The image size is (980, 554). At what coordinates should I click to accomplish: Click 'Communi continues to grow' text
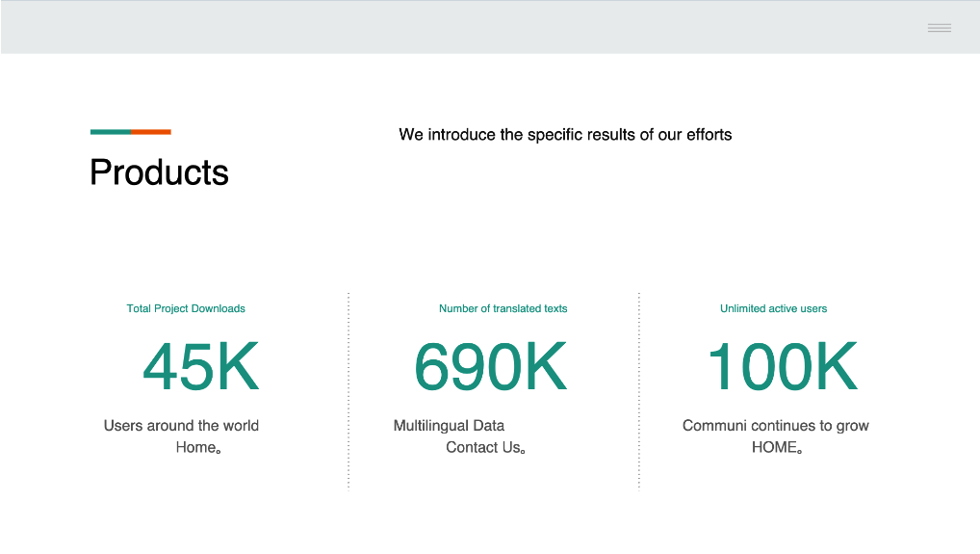point(776,426)
